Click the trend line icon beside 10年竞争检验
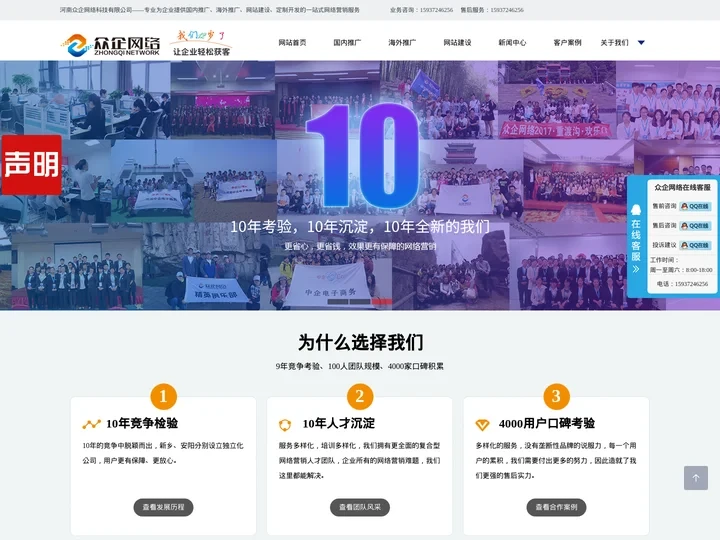 91,424
